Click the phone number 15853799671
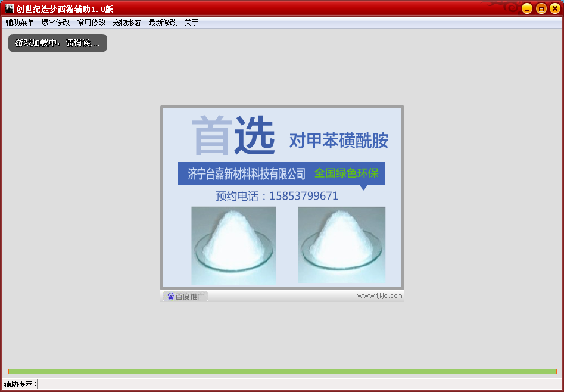564x392 pixels. (304, 196)
